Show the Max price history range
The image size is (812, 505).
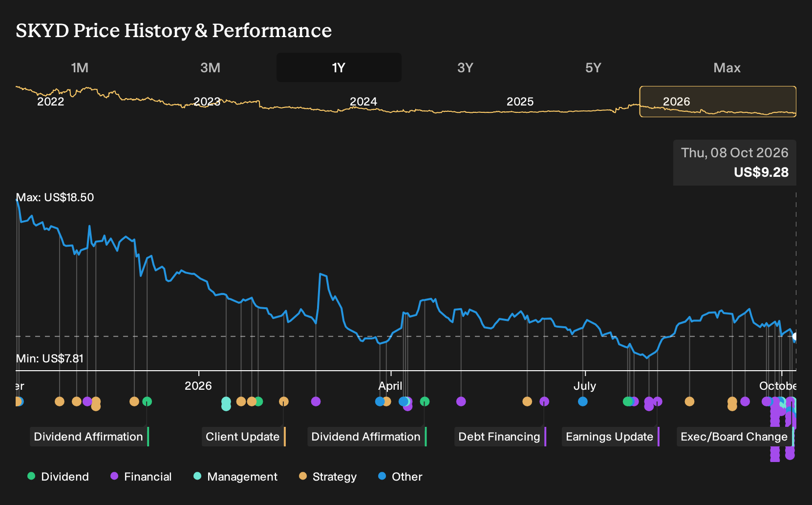(x=727, y=67)
